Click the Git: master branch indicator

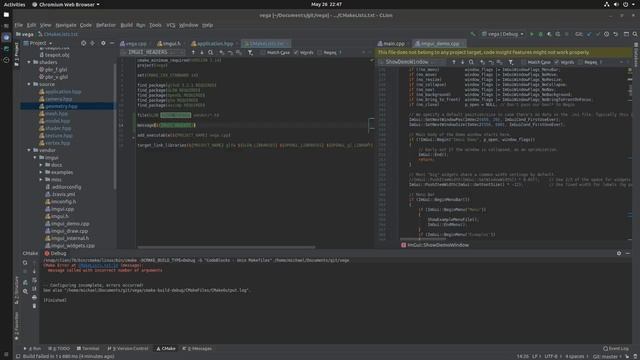pyautogui.click(x=606, y=357)
